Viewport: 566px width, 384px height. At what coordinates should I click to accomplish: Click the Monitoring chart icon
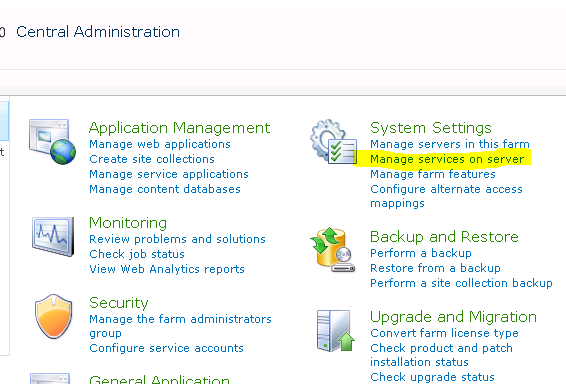click(53, 236)
